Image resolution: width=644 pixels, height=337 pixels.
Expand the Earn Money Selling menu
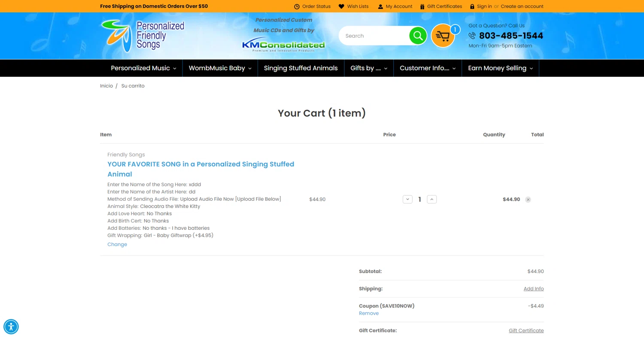tap(500, 68)
